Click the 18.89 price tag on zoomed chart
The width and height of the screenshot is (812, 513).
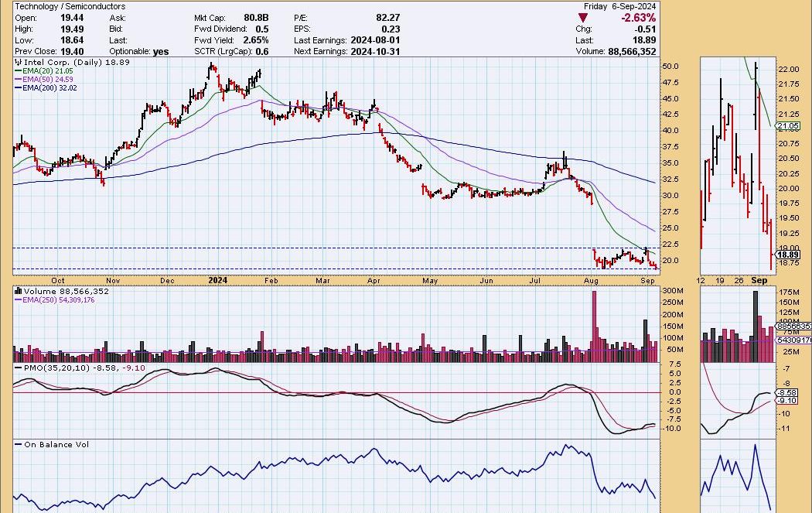[x=788, y=255]
